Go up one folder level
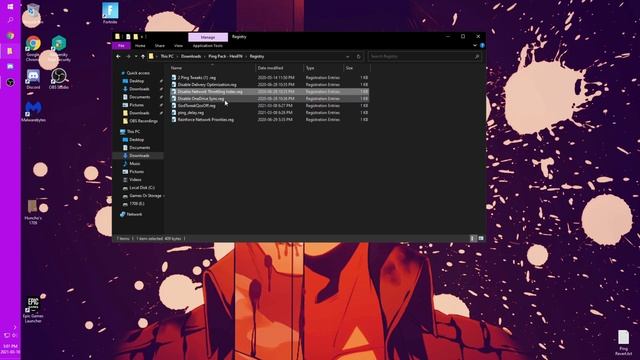Screen dimensions: 640x360 143,56
